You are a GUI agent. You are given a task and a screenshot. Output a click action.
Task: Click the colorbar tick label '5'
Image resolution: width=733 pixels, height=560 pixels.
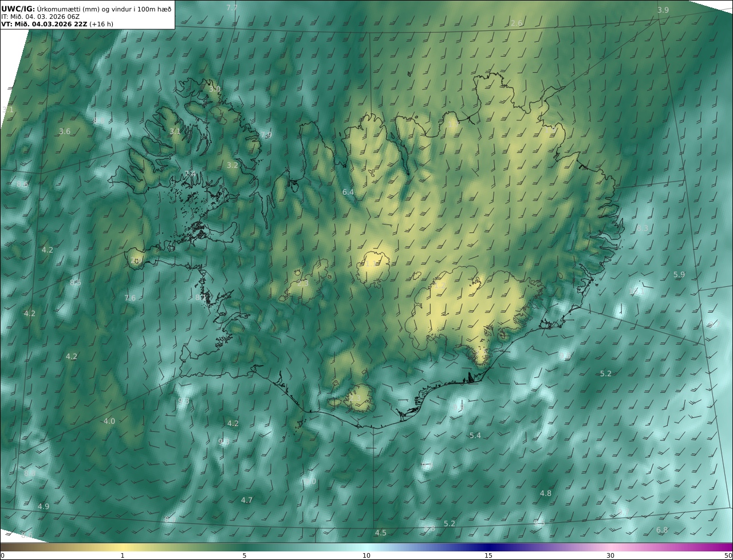click(245, 555)
